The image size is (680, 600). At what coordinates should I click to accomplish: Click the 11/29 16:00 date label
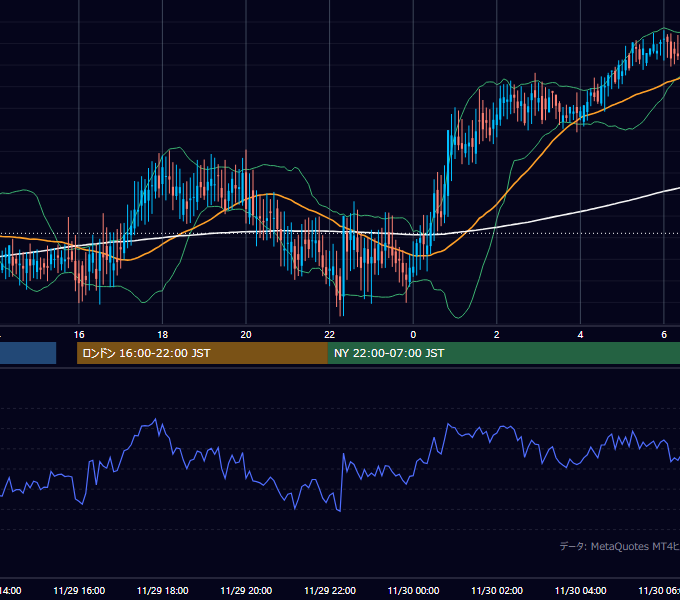79,590
